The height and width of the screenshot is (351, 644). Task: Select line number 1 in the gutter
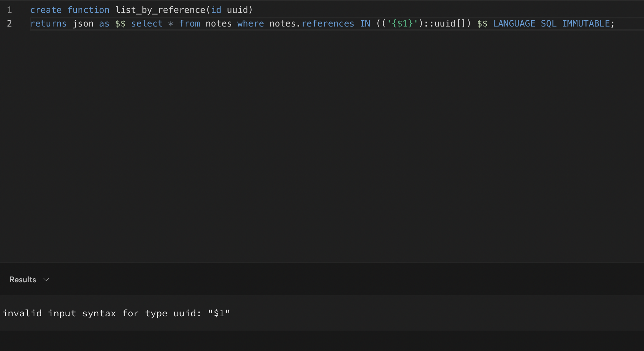coord(9,10)
